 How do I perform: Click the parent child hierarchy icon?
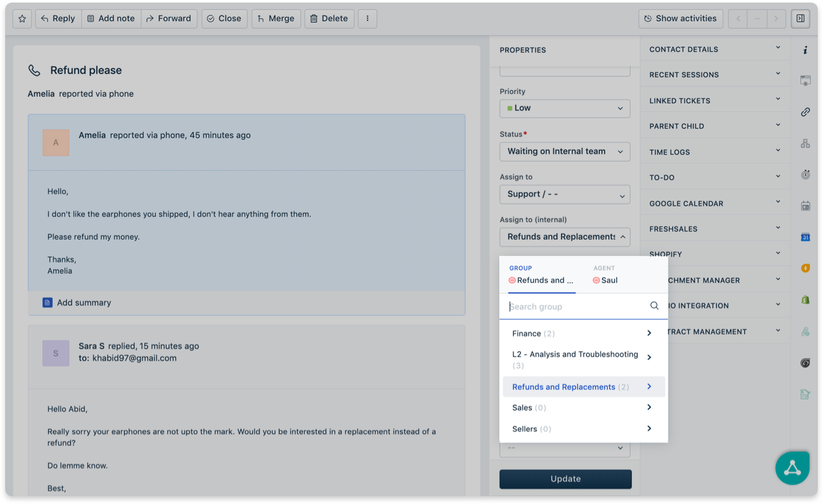[x=805, y=143]
